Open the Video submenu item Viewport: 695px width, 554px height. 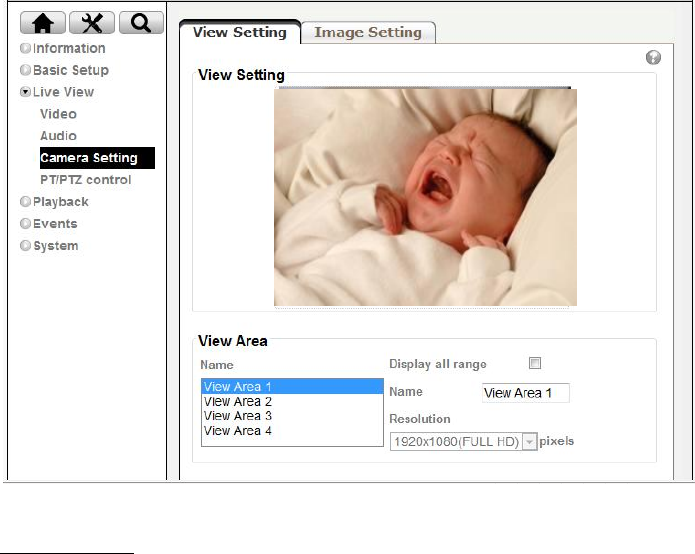pyautogui.click(x=58, y=114)
